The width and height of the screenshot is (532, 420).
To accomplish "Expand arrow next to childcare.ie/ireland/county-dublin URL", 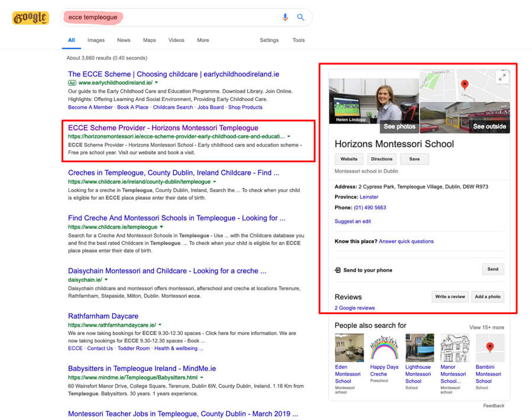I will point(215,182).
